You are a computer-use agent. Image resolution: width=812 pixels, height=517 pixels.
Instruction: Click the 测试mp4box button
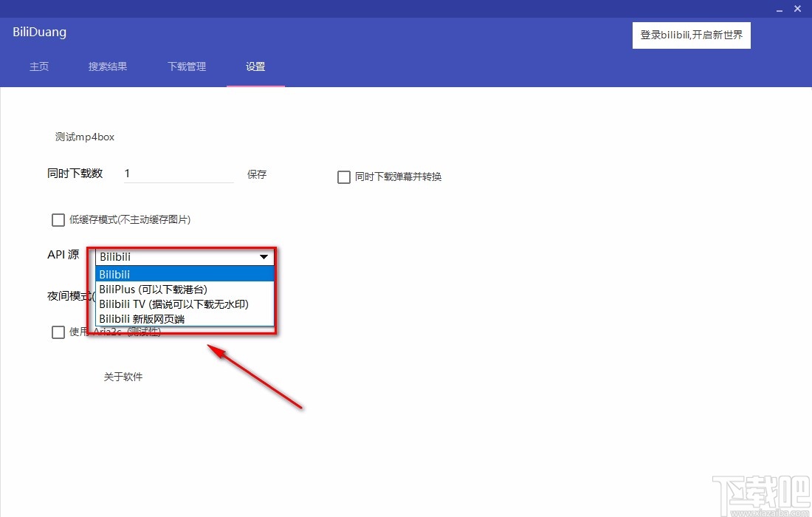(x=84, y=137)
